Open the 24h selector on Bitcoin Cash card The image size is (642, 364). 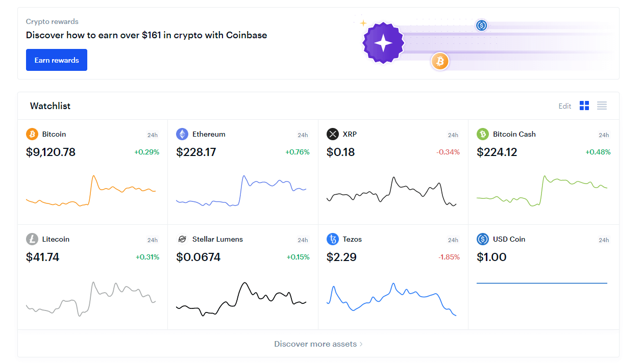(x=604, y=135)
